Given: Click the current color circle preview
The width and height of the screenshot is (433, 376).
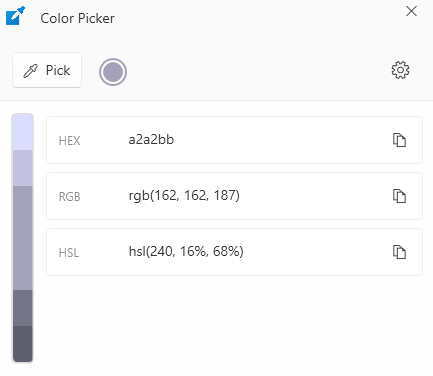Looking at the screenshot, I should click(x=113, y=72).
